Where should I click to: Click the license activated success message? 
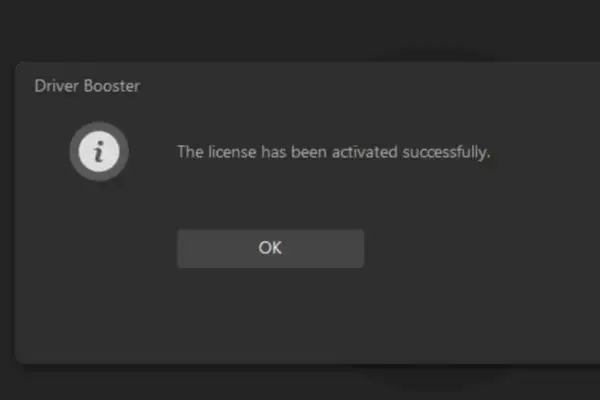333,152
